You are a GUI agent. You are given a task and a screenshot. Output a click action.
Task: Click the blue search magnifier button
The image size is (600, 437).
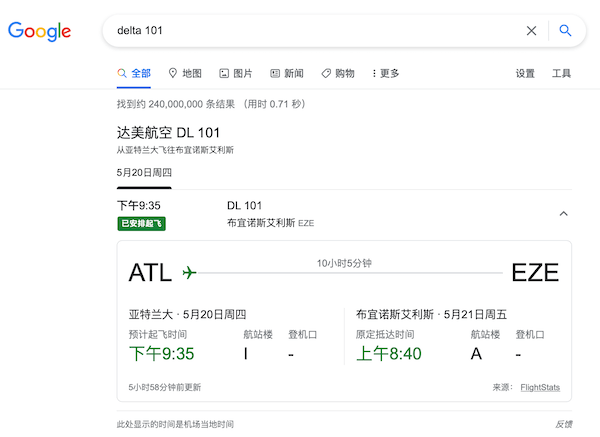coord(565,31)
